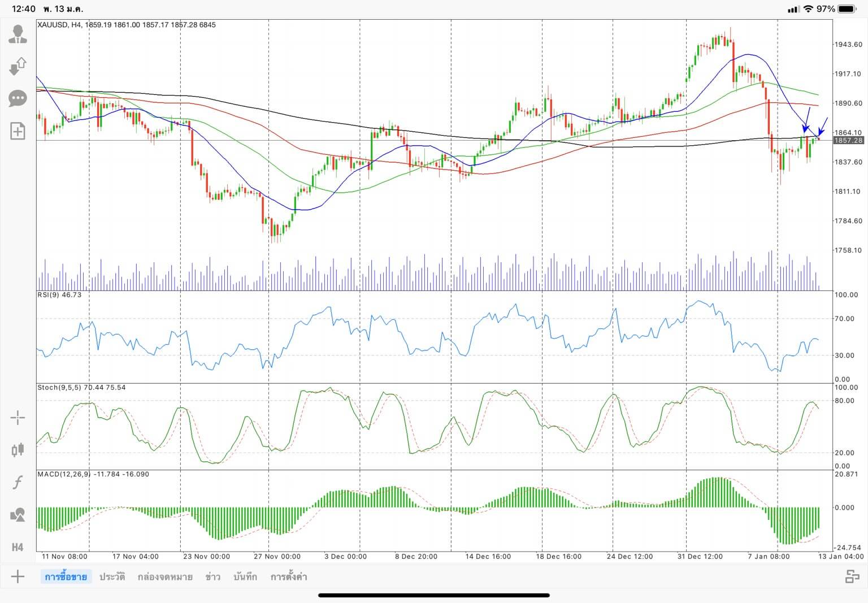Screen dimensions: 868x603
Task: Open the ข่าว tab
Action: [x=213, y=577]
